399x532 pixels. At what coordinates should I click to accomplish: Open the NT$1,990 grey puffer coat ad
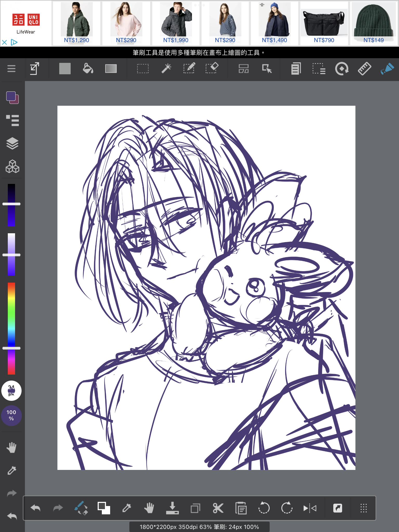[x=176, y=23]
